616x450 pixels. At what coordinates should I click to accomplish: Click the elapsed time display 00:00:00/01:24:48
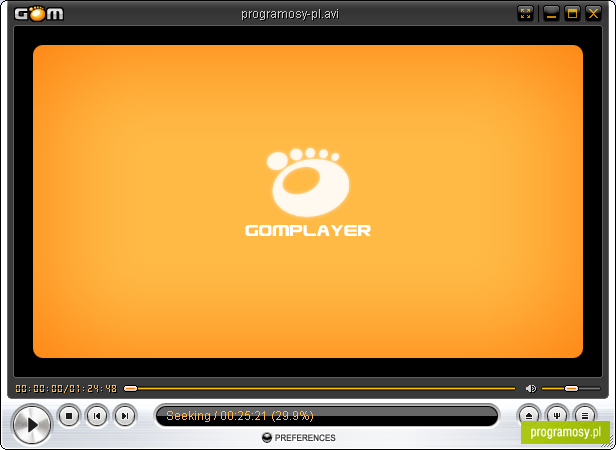click(x=66, y=389)
